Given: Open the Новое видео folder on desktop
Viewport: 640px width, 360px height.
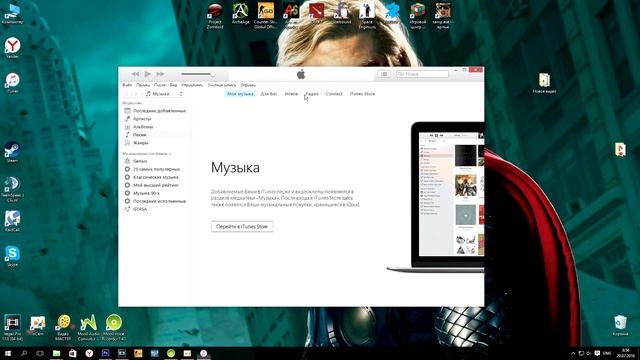Looking at the screenshot, I should [544, 83].
